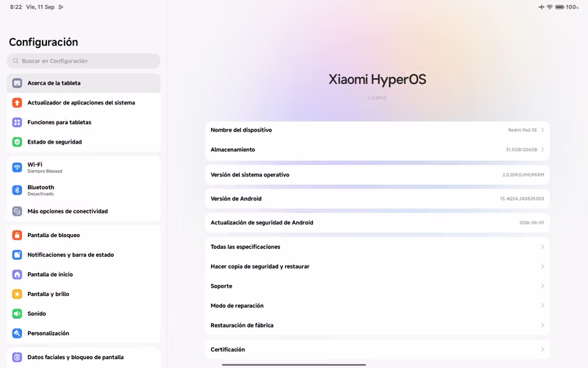588x368 pixels.
Task: Open Acerca de la tableta settings
Action: pos(84,83)
